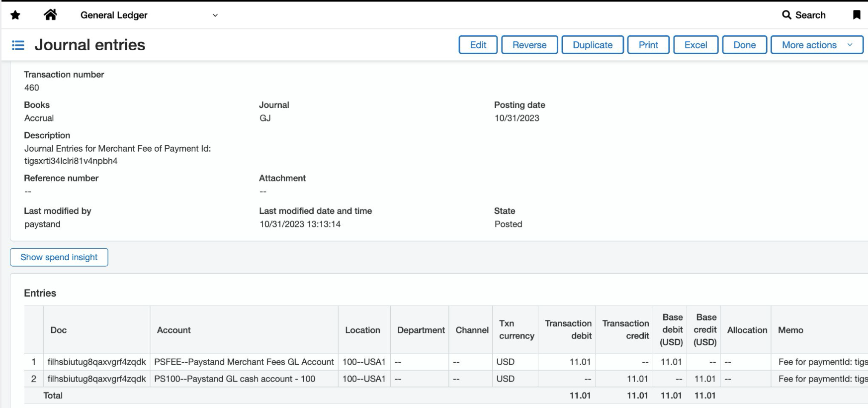
Task: Click Transaction credit 11.01 in row 2
Action: (x=637, y=379)
